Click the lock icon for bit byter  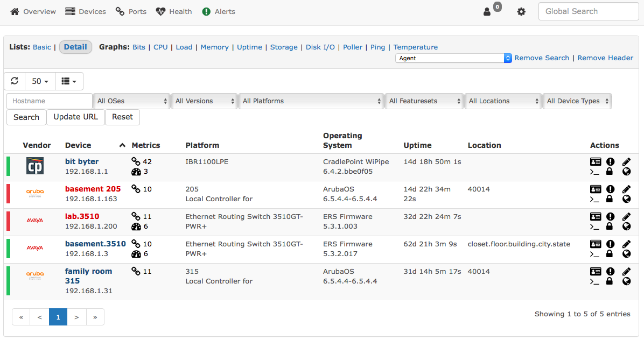610,172
